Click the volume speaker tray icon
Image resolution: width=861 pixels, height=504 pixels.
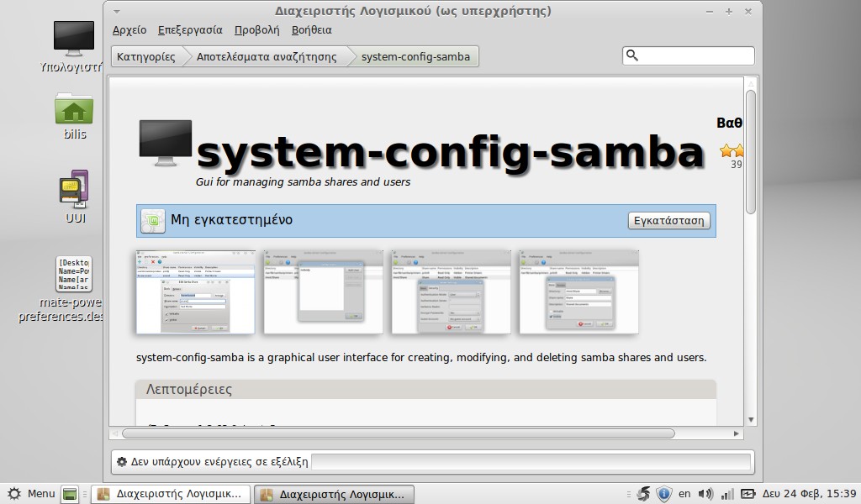pyautogui.click(x=705, y=494)
